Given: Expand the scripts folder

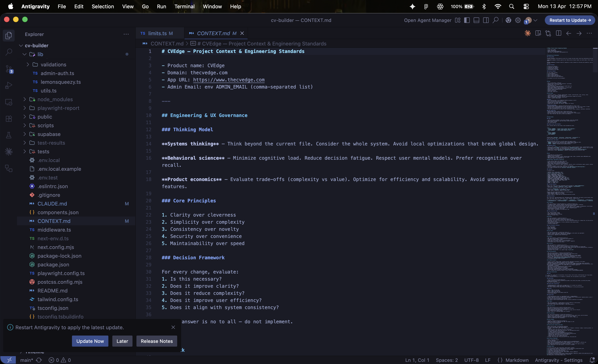Looking at the screenshot, I should point(25,125).
